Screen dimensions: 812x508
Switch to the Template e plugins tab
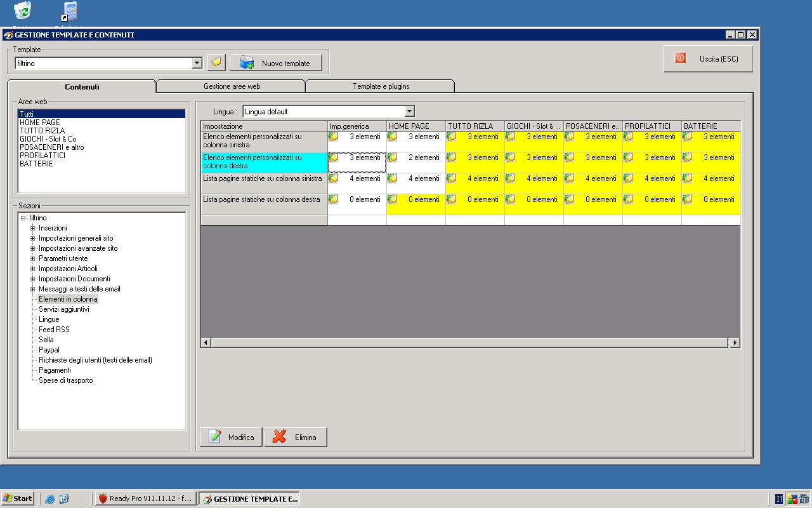(381, 86)
